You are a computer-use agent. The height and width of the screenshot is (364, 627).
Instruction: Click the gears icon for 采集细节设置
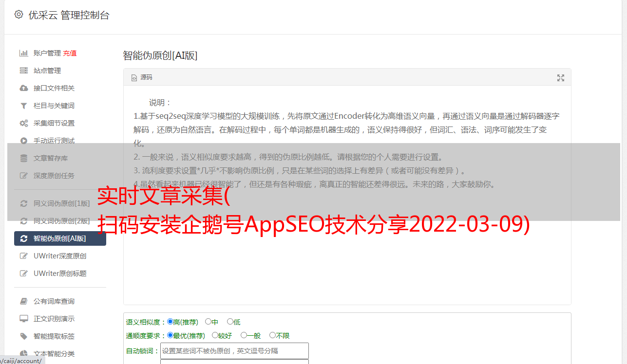tap(23, 123)
